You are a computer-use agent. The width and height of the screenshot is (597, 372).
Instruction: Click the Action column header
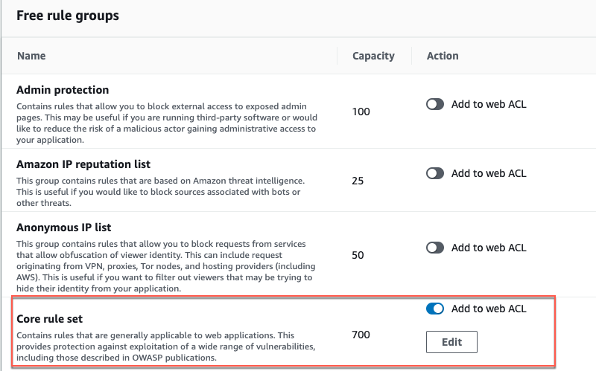coord(442,56)
